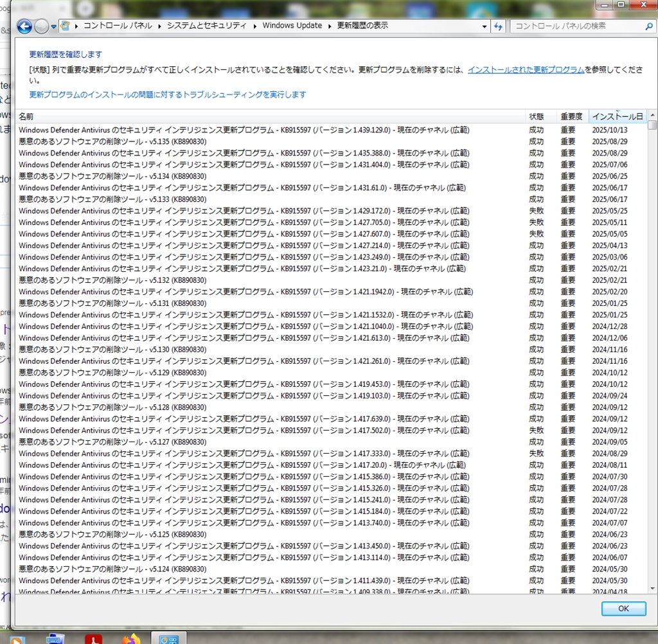Click the Control Panel icon in address bar
The image size is (658, 644).
pos(65,26)
